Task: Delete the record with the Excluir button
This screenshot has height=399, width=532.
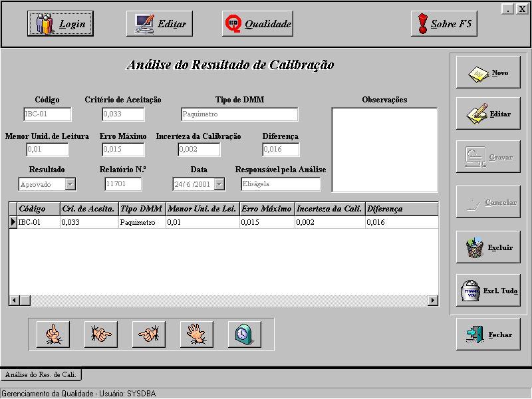Action: point(488,247)
